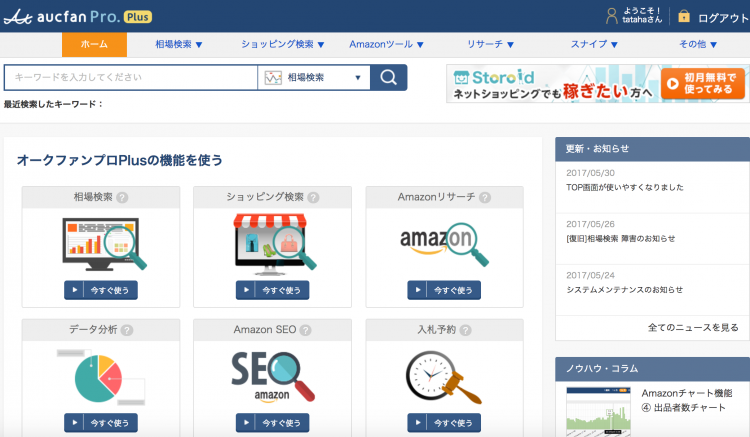The height and width of the screenshot is (437, 750).
Task: Click the keyword search input field
Action: click(130, 78)
